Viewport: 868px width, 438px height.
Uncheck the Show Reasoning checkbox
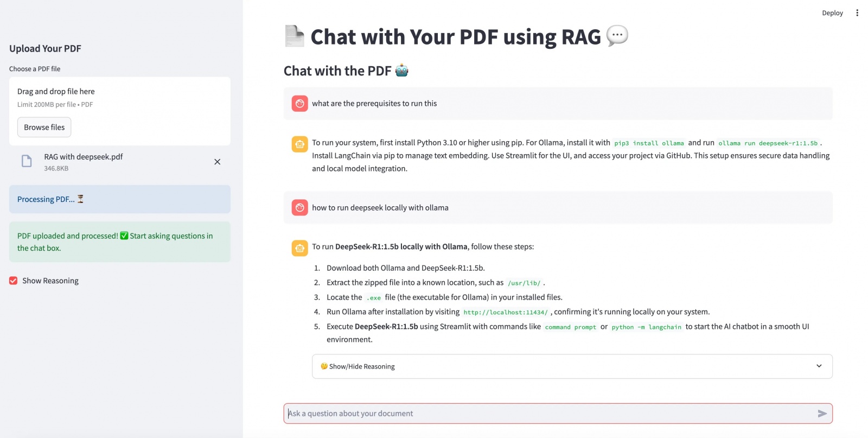(13, 281)
